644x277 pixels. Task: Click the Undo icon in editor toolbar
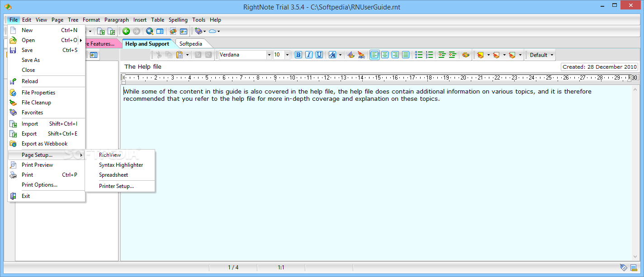click(x=198, y=55)
